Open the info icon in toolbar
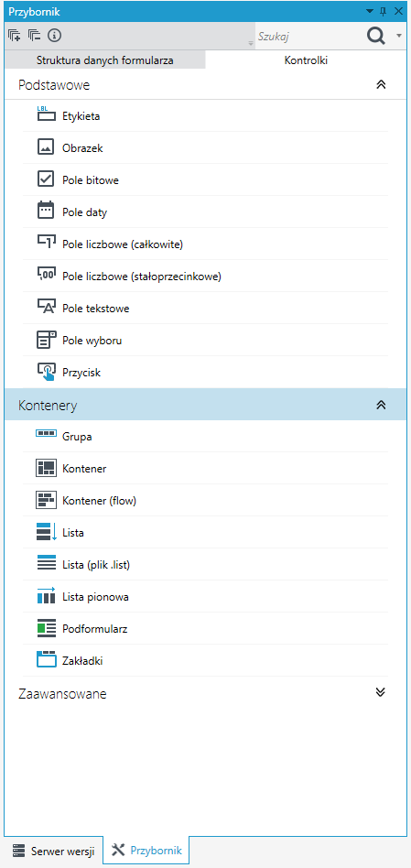This screenshot has width=411, height=868. (x=54, y=36)
